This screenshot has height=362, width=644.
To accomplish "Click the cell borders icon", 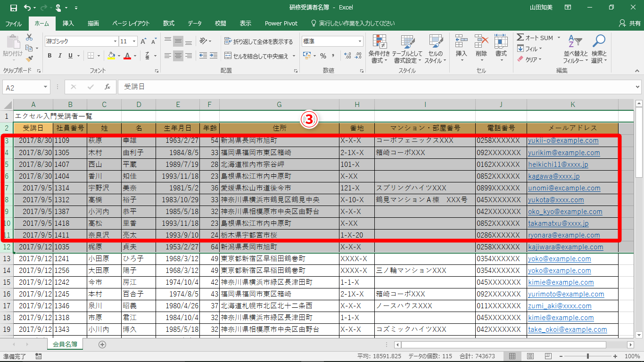I will [x=91, y=56].
